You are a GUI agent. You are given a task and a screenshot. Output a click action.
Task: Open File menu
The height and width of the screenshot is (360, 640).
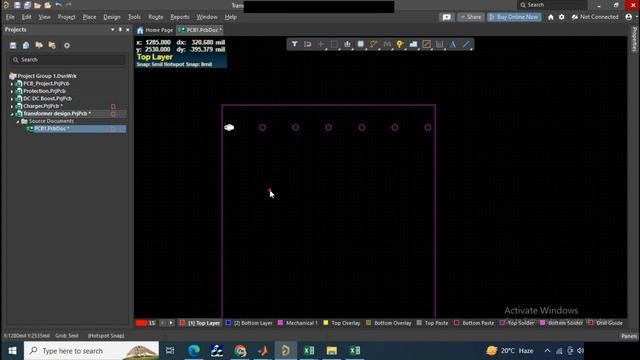coord(10,17)
